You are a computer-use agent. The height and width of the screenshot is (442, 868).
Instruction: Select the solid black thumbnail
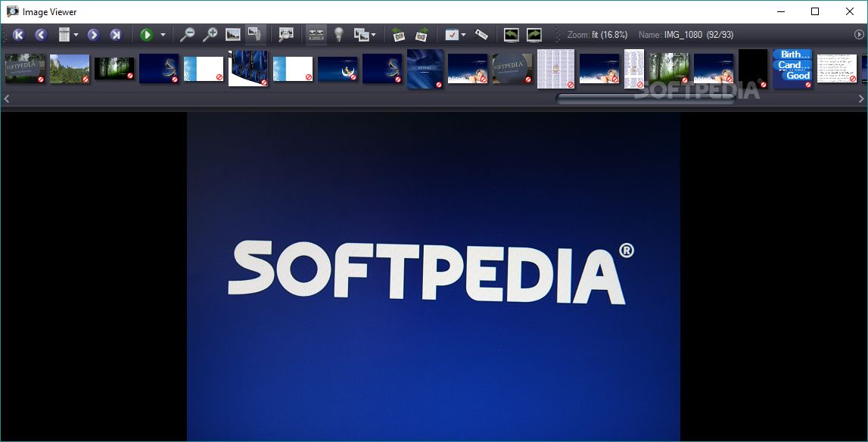pos(753,69)
